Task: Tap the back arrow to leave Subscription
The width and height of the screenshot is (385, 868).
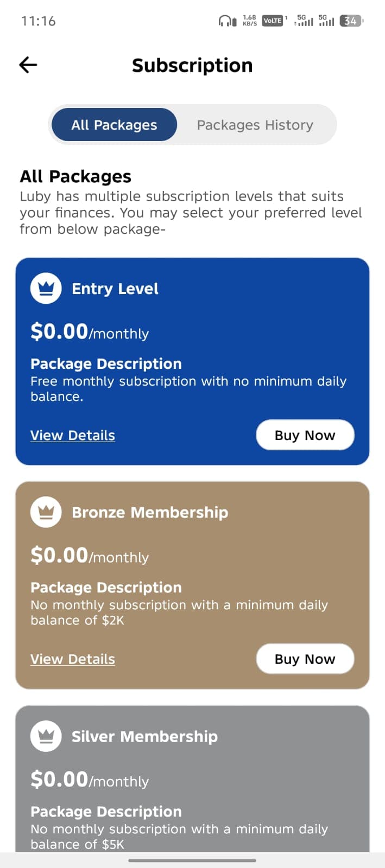Action: click(x=27, y=65)
